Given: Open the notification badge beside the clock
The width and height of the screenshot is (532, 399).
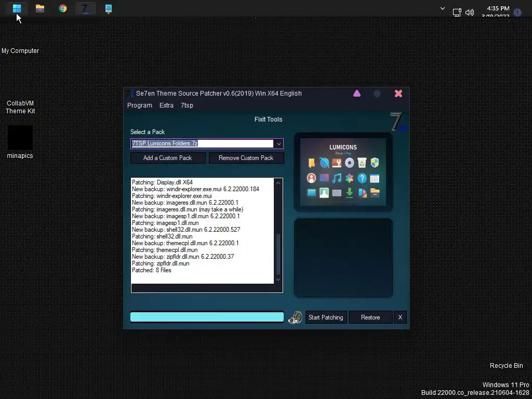Looking at the screenshot, I should click(518, 12).
